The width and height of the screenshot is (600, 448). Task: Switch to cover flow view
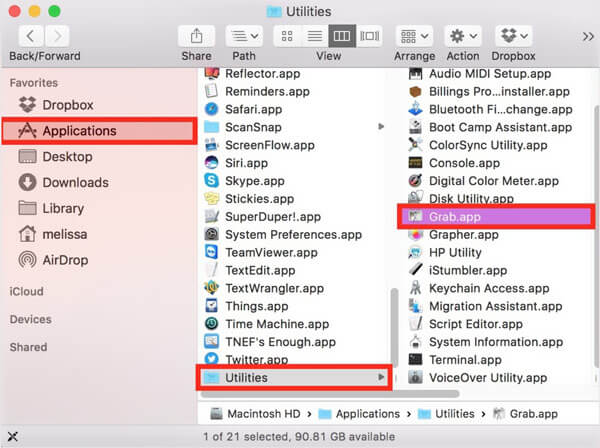(x=369, y=36)
